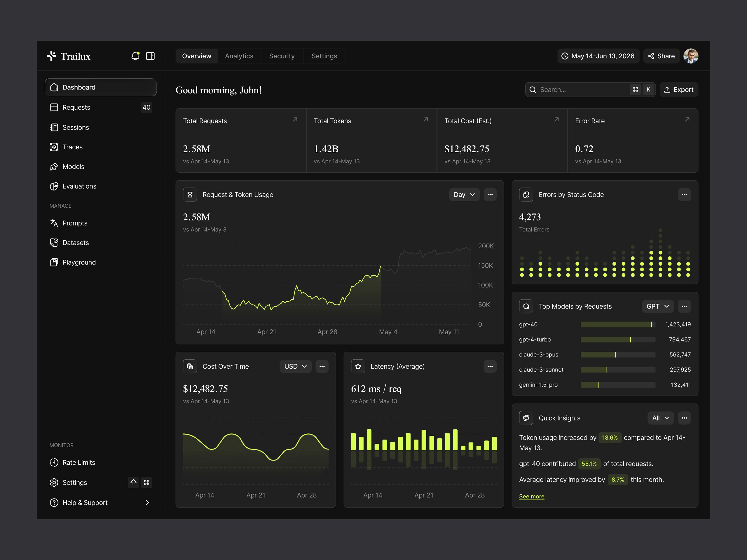747x560 pixels.
Task: Click the gemini-1.5-pro model row
Action: 605,385
